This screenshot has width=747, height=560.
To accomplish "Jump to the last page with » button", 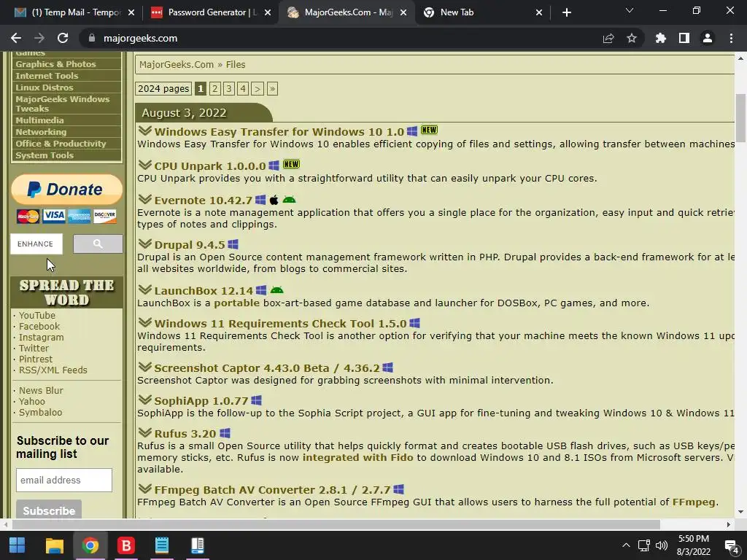I will (273, 88).
